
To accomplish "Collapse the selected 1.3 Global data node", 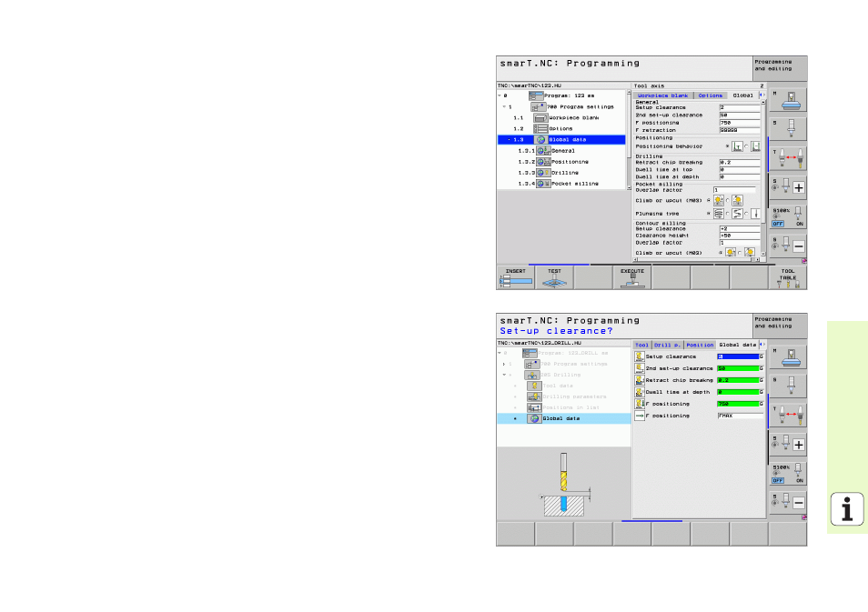I will (503, 139).
